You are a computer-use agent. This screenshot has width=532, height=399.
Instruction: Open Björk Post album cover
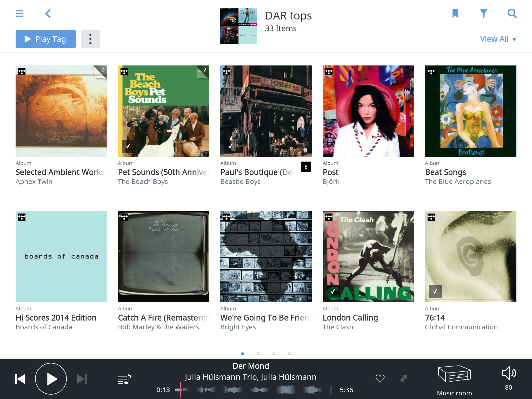click(368, 111)
